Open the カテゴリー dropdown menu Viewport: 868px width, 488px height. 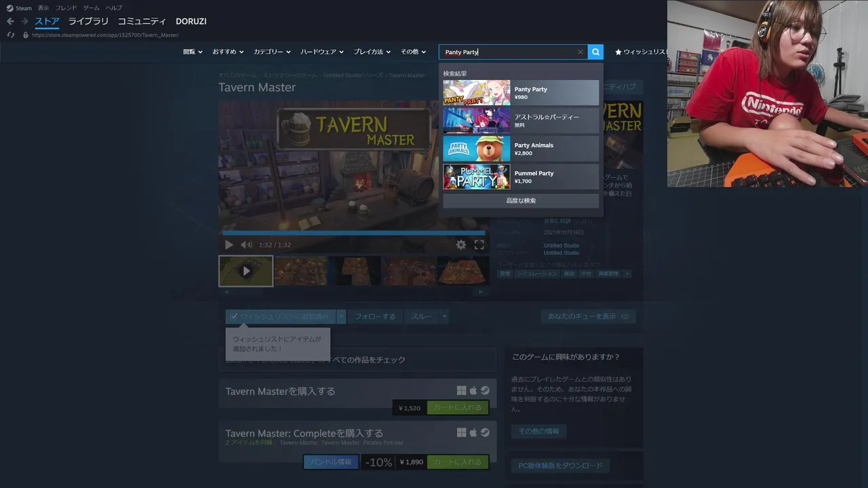point(272,52)
